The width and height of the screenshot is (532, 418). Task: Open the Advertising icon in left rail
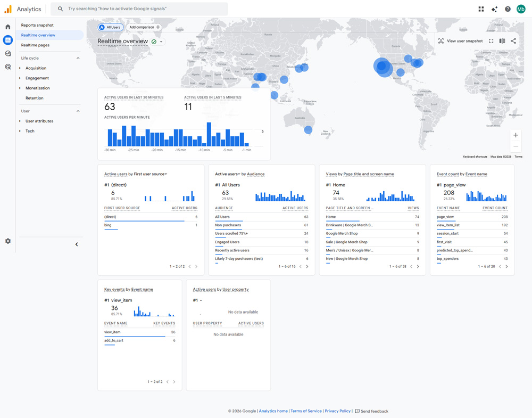point(8,67)
